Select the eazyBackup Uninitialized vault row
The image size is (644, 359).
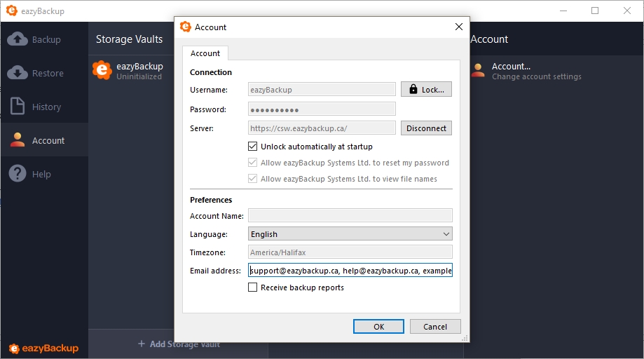click(x=132, y=71)
